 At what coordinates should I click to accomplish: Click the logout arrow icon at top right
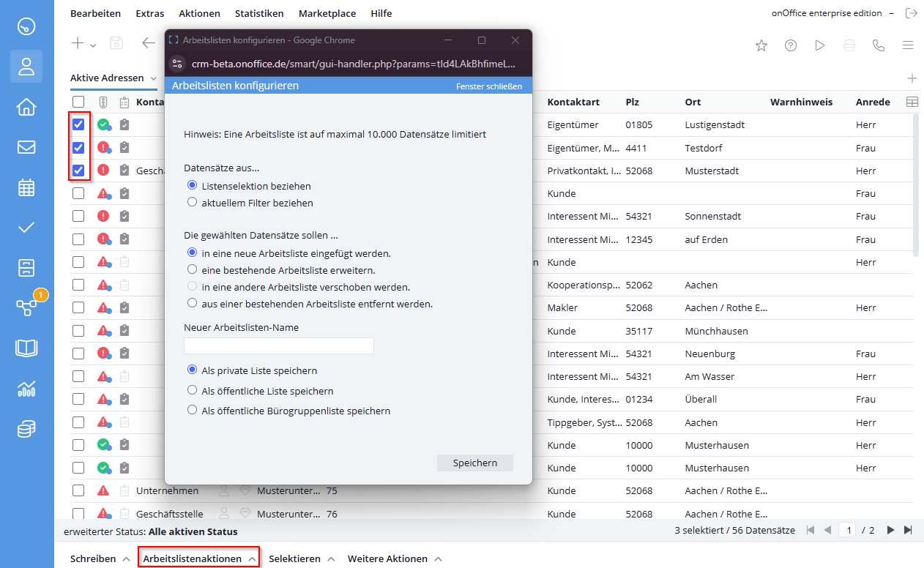pos(912,13)
